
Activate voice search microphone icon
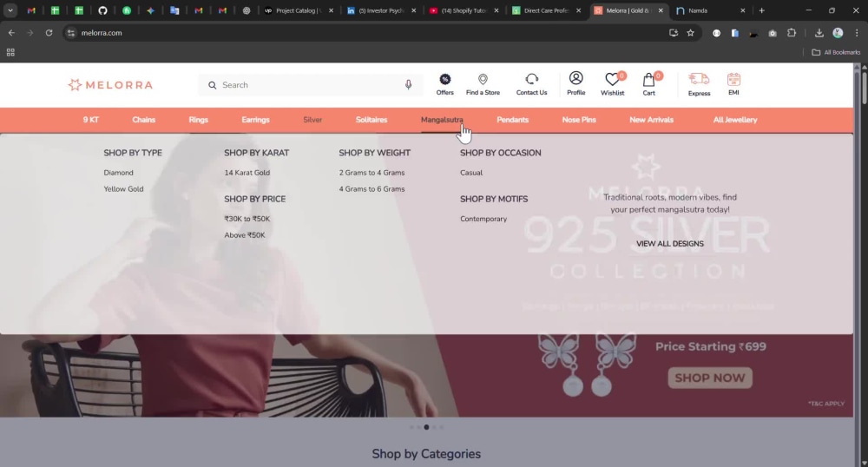[408, 85]
